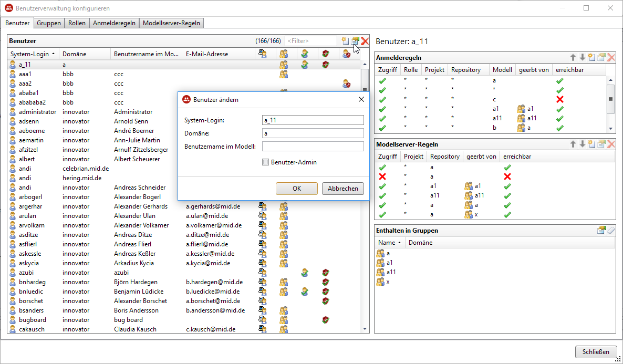Move rule down in Modellserver-Regeln toolbar
Image resolution: width=623 pixels, height=364 pixels.
[583, 144]
